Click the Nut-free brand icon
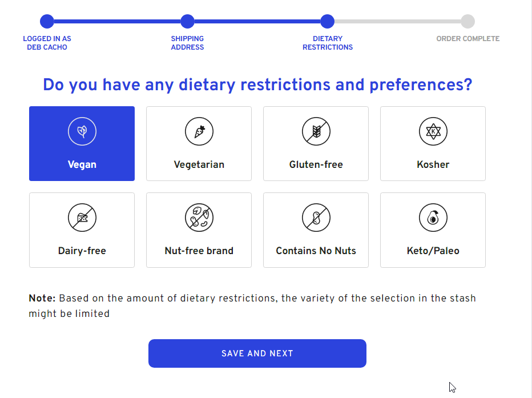Screen dimensions: 532x398 click(199, 218)
